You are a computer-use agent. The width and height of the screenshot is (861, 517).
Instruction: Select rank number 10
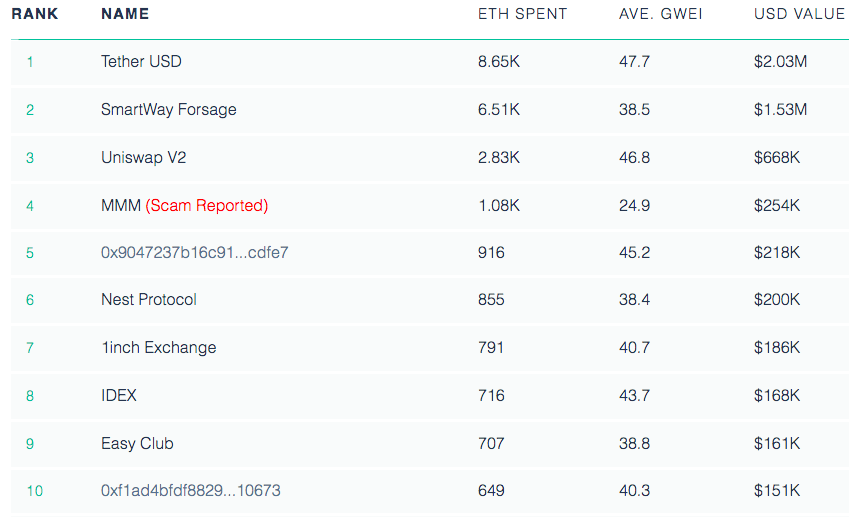pyautogui.click(x=34, y=491)
